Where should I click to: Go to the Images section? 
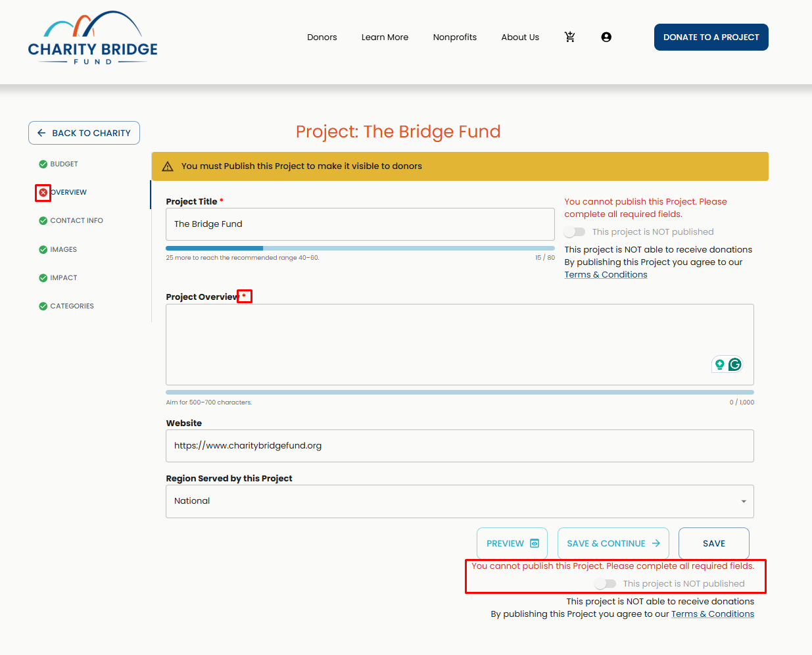(x=63, y=249)
